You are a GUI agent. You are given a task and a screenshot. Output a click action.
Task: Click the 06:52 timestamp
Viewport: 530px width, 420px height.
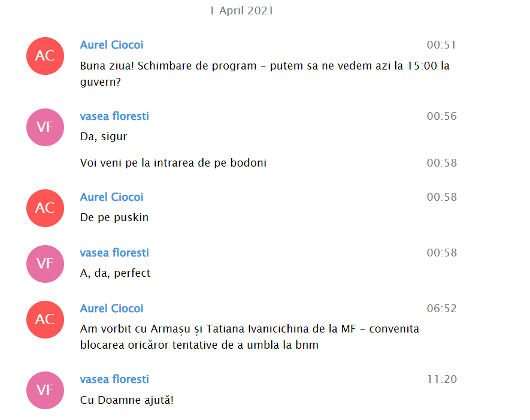coord(441,309)
